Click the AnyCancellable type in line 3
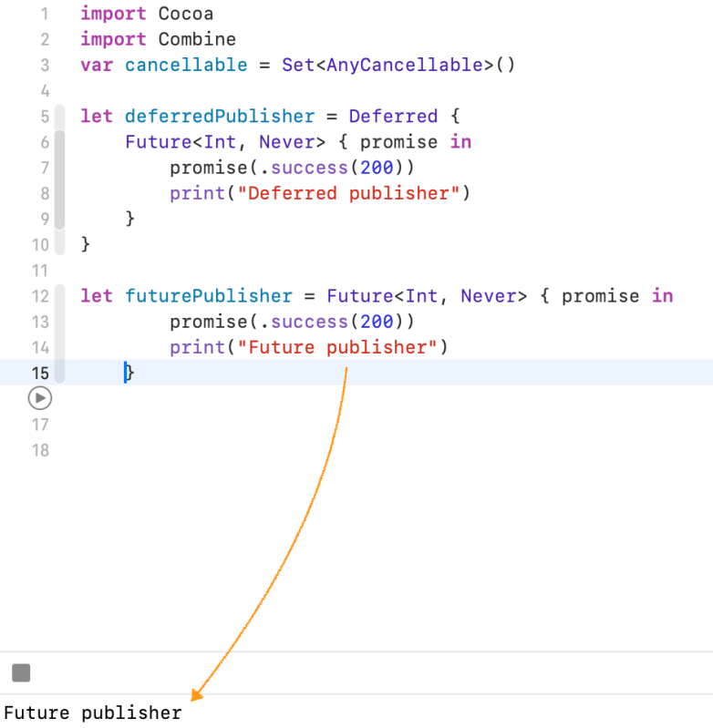Image resolution: width=713 pixels, height=728 pixels. pos(404,65)
